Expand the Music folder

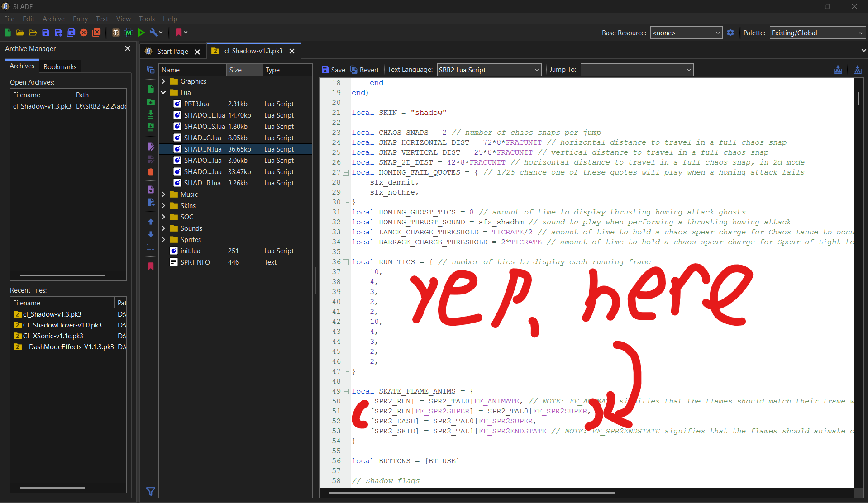coord(163,195)
